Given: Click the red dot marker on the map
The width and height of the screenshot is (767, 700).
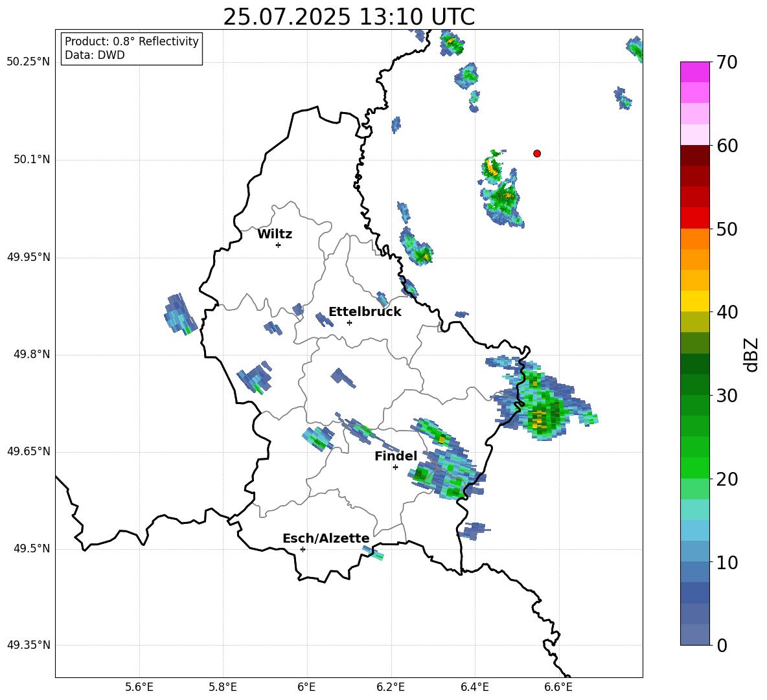Looking at the screenshot, I should pos(537,153).
